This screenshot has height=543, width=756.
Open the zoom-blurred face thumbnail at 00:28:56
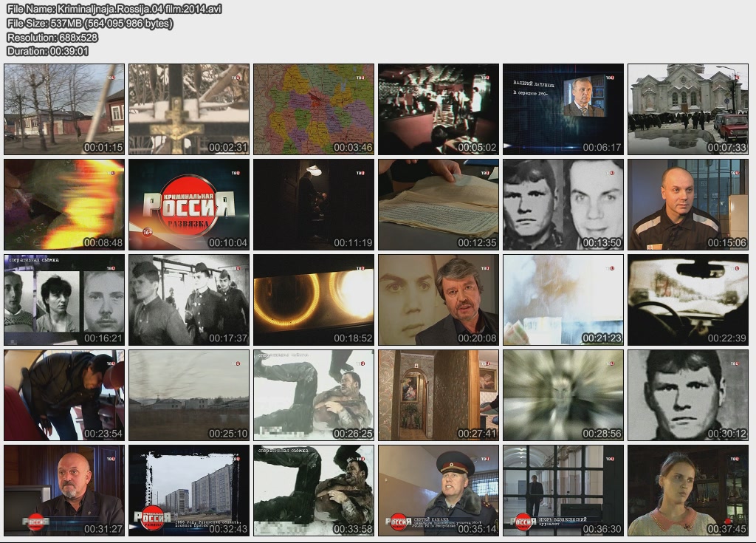(563, 395)
